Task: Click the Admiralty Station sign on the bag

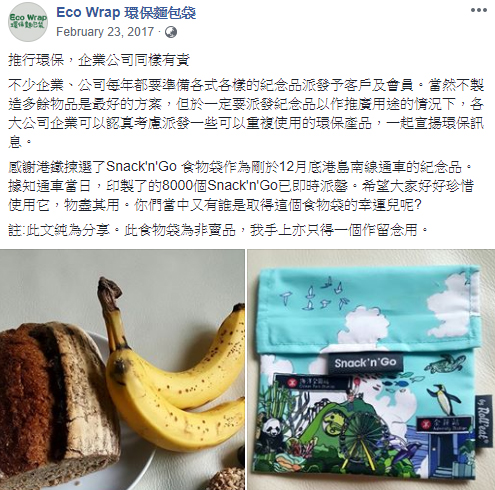Action: (445, 424)
